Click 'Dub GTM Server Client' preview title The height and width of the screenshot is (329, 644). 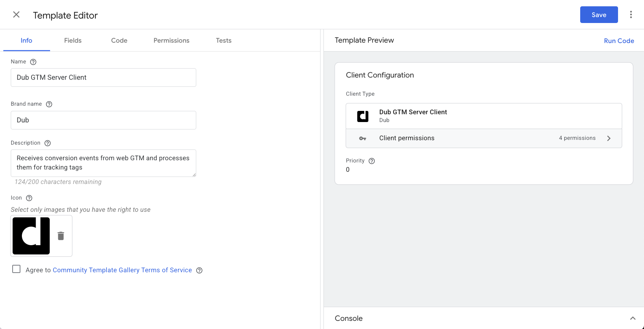click(413, 112)
